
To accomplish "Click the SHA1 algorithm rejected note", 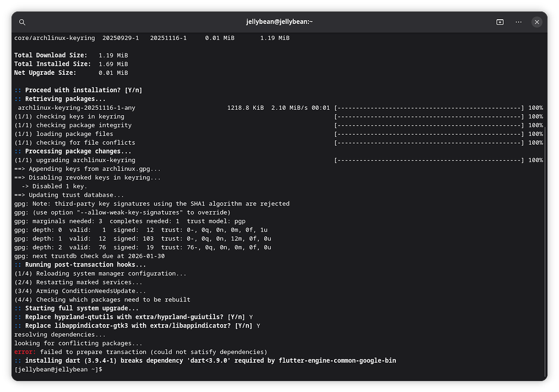I will tap(152, 204).
